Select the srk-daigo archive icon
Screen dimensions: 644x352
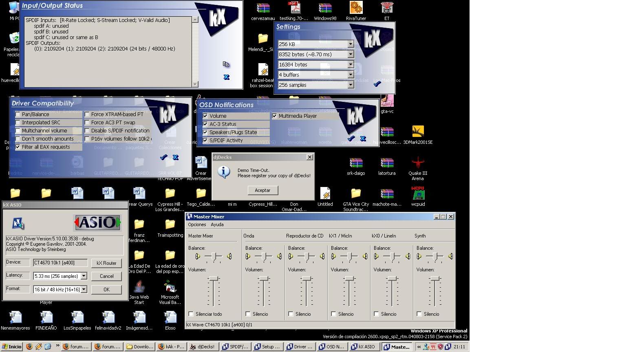tap(356, 166)
